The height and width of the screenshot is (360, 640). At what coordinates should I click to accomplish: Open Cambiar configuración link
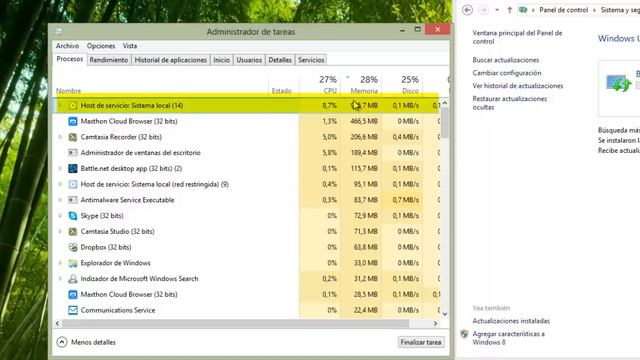pyautogui.click(x=507, y=73)
